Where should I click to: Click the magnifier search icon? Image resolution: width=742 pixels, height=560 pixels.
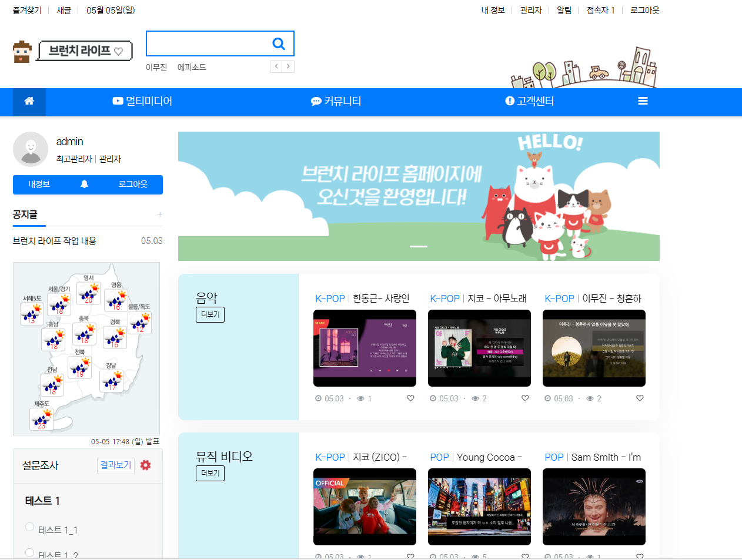(x=279, y=43)
